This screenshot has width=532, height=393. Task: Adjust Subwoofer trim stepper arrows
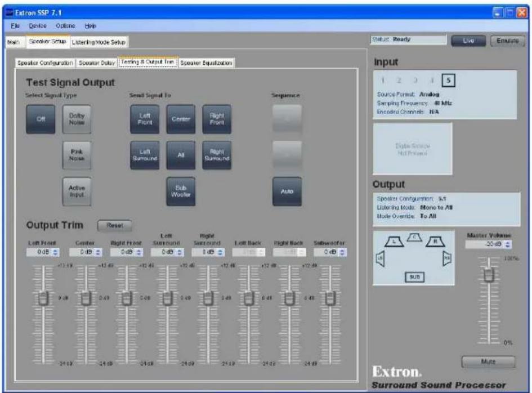[x=342, y=252]
